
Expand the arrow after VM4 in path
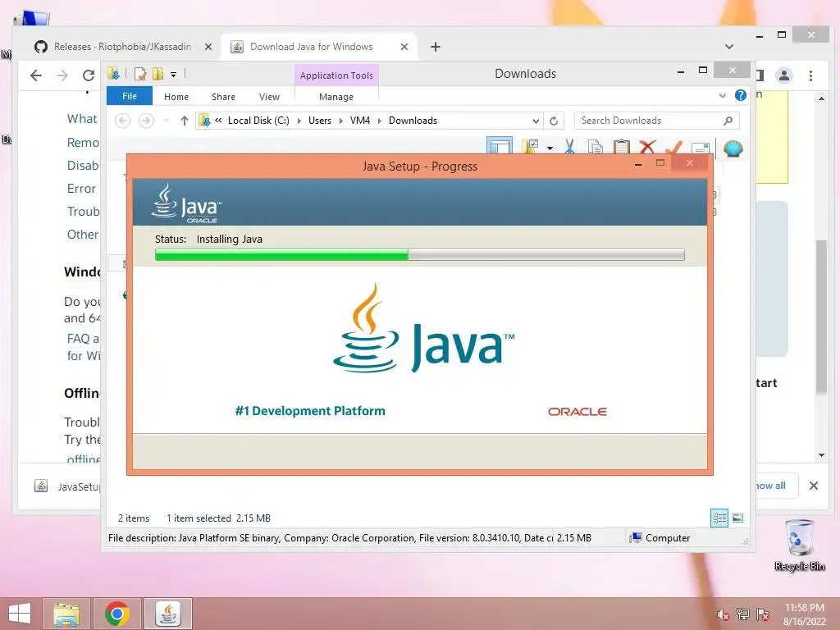(x=380, y=121)
